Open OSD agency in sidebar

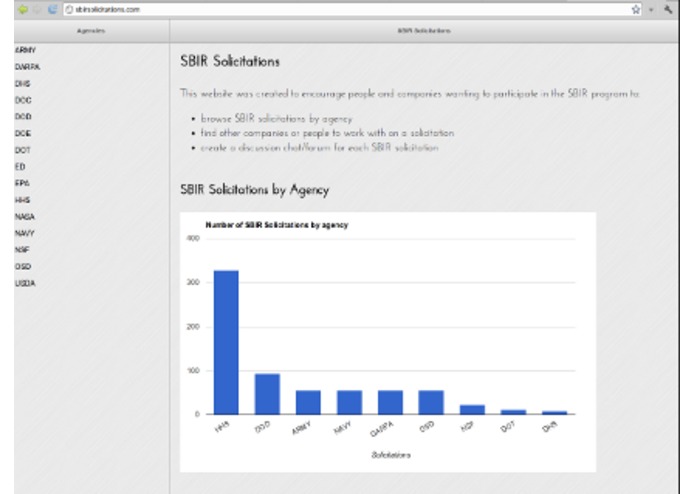click(x=23, y=267)
